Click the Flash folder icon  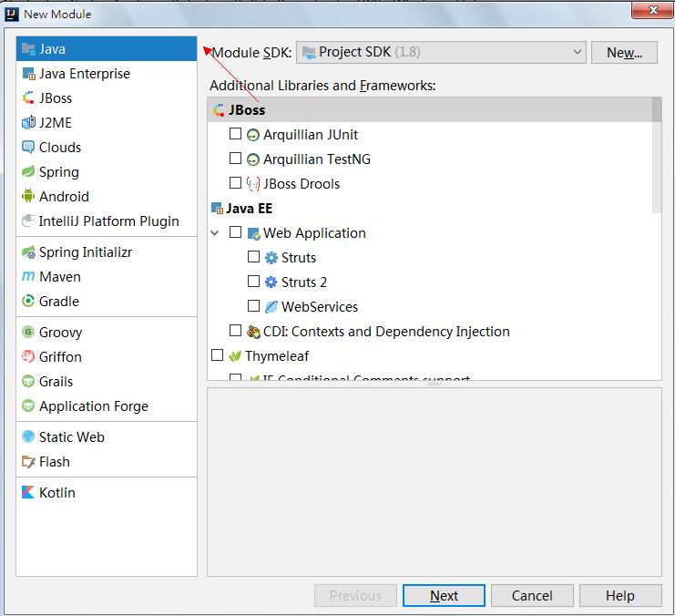point(28,462)
